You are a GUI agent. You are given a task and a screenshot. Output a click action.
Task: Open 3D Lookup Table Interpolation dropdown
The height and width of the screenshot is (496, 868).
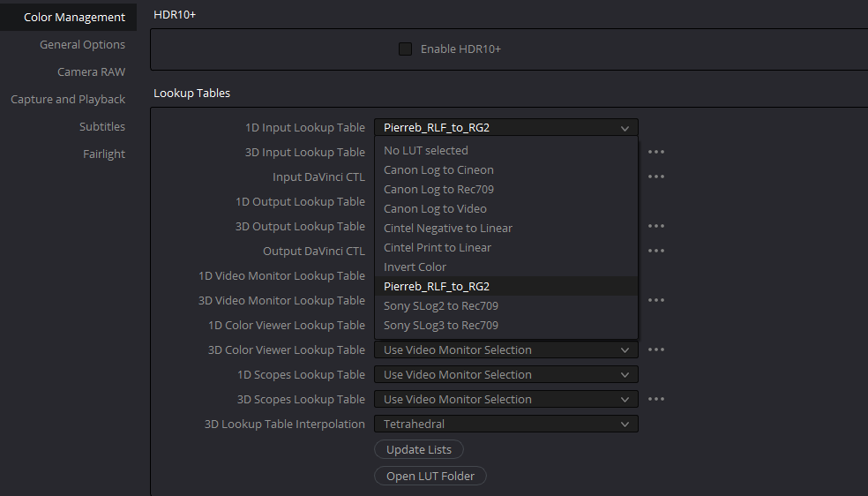coord(506,424)
